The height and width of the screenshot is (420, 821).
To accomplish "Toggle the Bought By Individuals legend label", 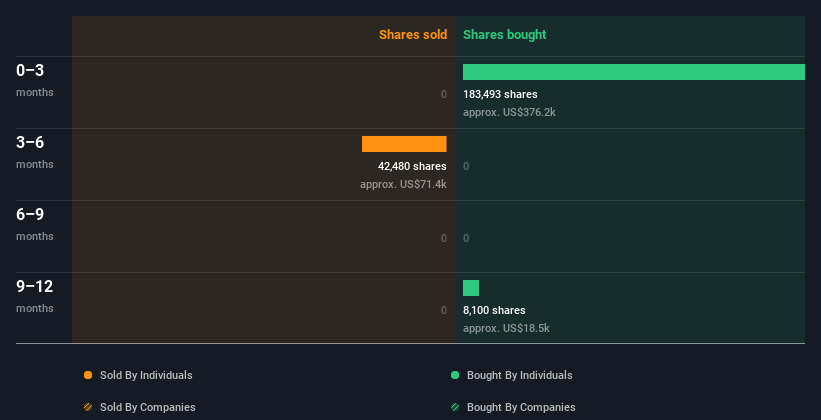I will pos(519,375).
